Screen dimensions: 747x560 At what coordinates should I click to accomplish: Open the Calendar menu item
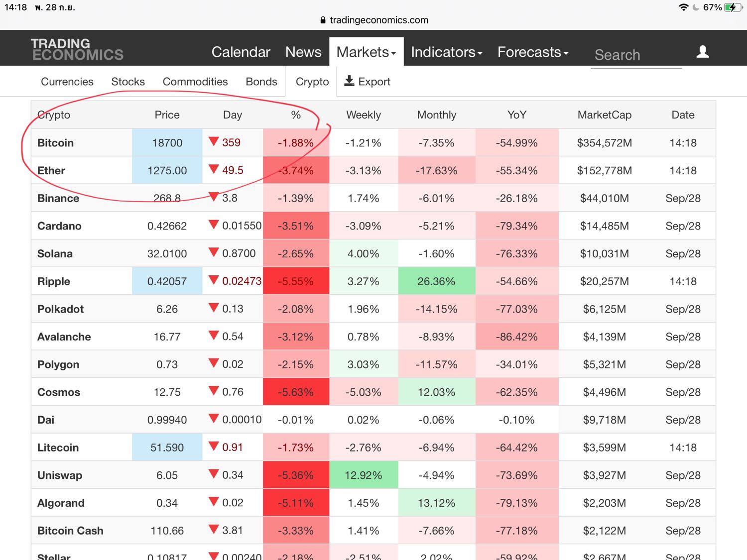241,52
